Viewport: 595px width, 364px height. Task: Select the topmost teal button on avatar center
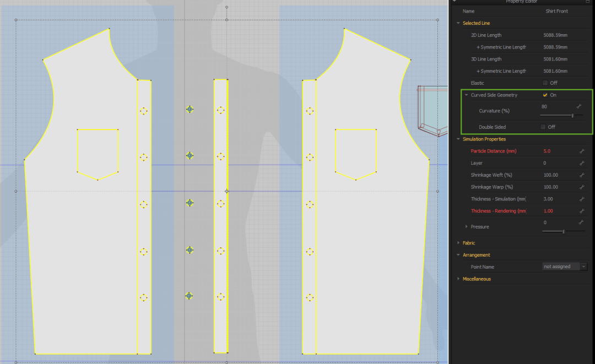click(x=190, y=109)
